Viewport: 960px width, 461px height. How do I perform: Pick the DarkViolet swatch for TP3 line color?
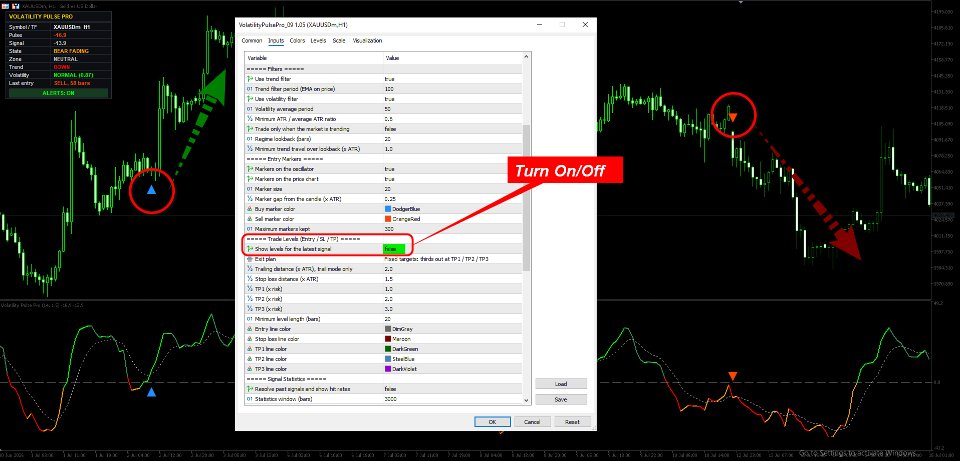click(x=388, y=369)
